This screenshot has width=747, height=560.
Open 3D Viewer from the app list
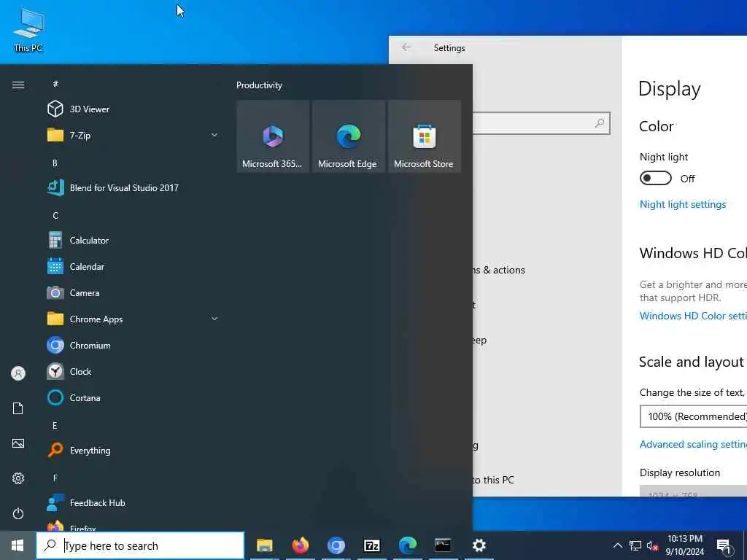[x=133, y=109]
